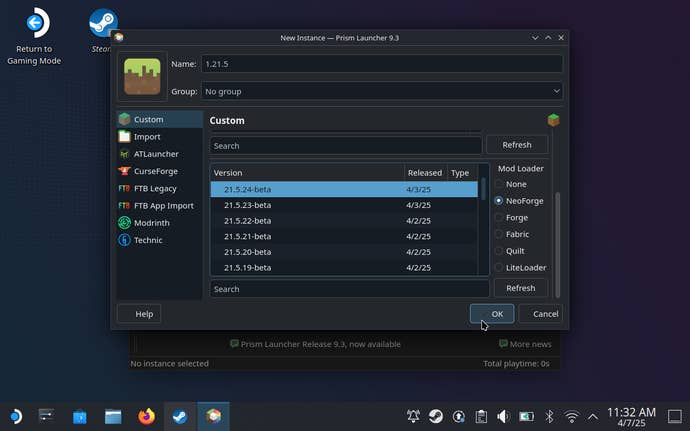This screenshot has height=431, width=690.
Task: Select the Quilt mod loader option
Action: [x=510, y=251]
